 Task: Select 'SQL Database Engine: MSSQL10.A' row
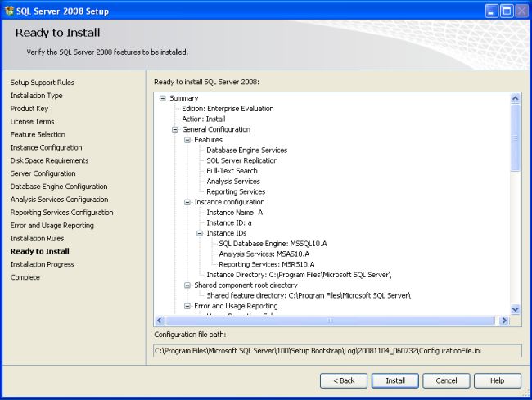click(273, 244)
